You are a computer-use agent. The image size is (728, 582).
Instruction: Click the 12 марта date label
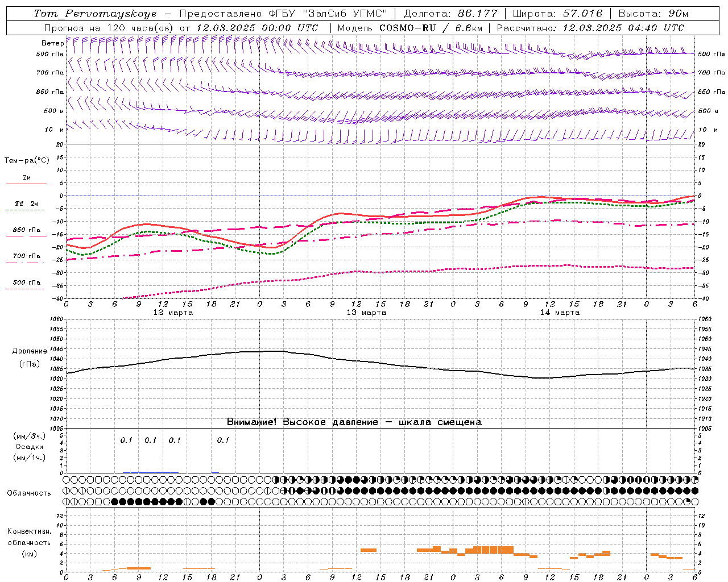[x=173, y=313]
